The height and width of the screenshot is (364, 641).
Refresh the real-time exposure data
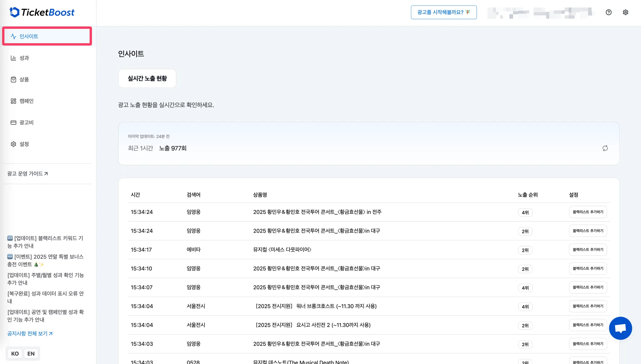tap(605, 148)
